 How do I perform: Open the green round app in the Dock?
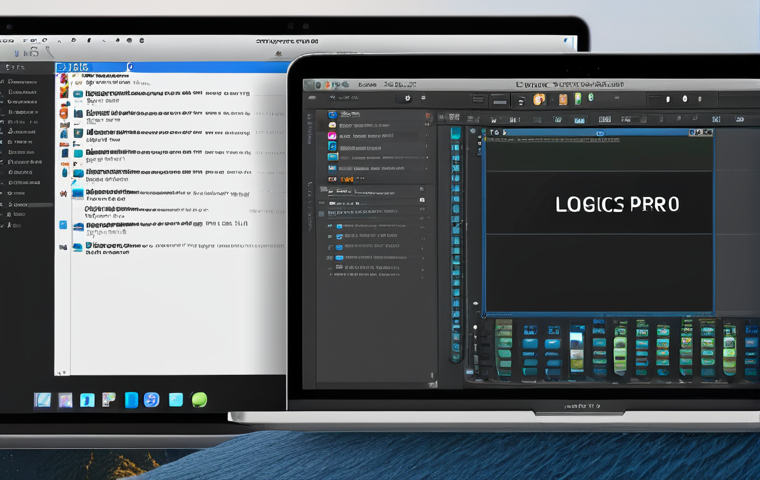pyautogui.click(x=199, y=400)
